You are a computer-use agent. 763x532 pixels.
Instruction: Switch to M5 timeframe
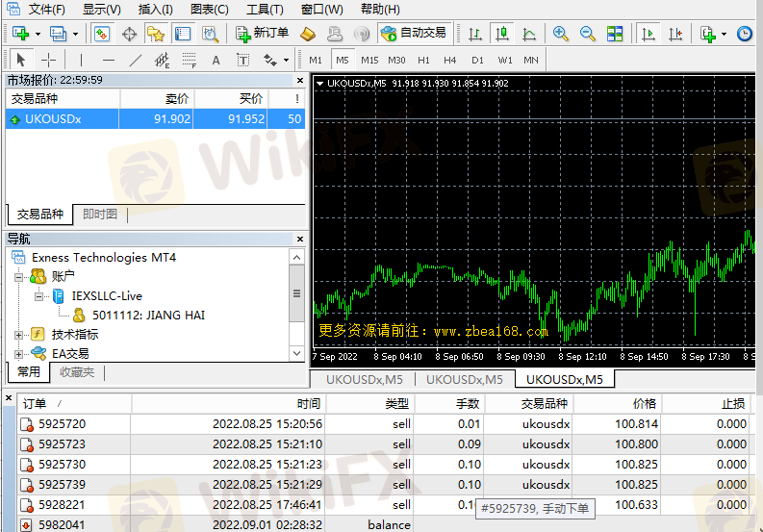tap(343, 60)
